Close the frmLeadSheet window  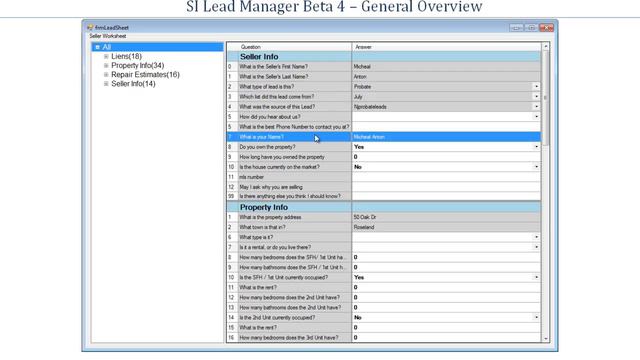pos(546,28)
